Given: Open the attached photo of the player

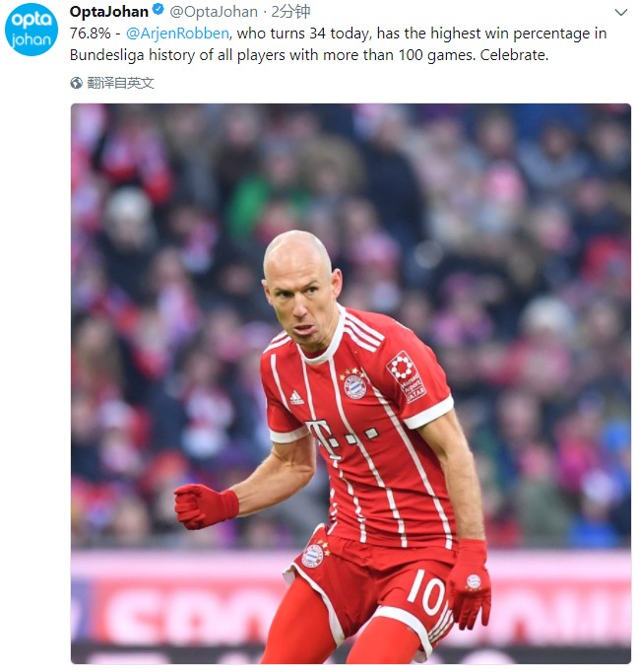Looking at the screenshot, I should (x=351, y=383).
